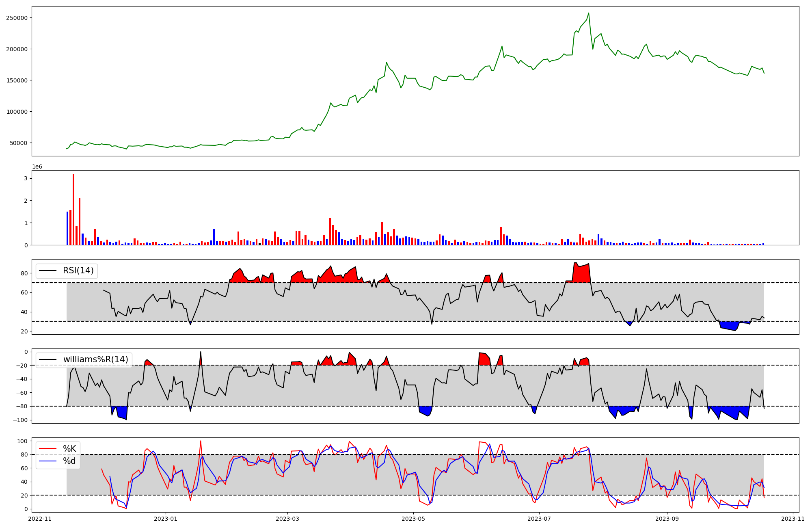Select the %d legend text
Viewport: 812px width, 528px height.
coord(69,461)
